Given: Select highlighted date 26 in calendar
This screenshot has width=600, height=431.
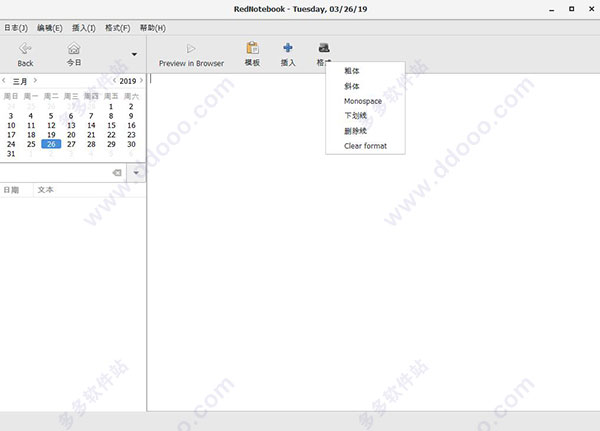Looking at the screenshot, I should click(51, 144).
